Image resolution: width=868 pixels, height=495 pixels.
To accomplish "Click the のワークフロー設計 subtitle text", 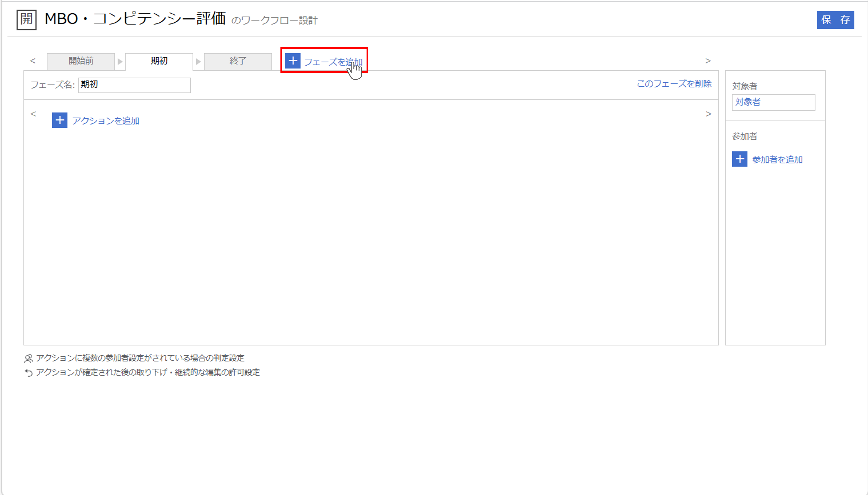I will (274, 20).
